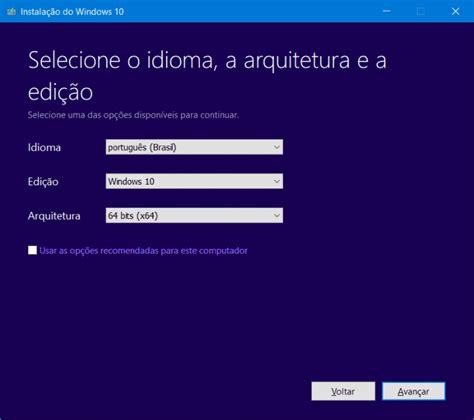Click the Edição field label

[43, 182]
